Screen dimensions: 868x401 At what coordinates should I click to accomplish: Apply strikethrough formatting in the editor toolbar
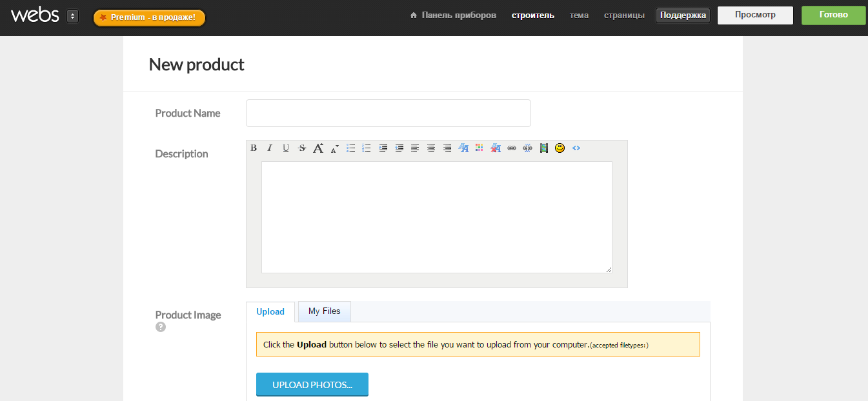pyautogui.click(x=302, y=148)
